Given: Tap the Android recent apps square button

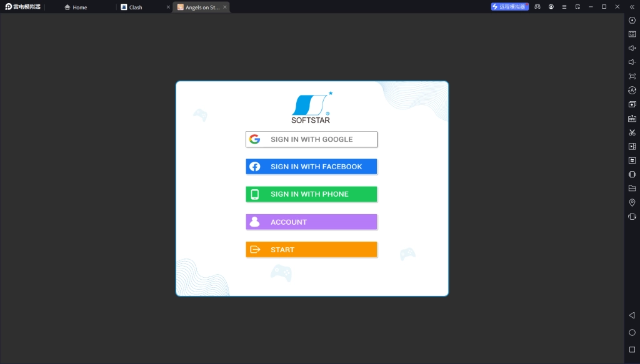Looking at the screenshot, I should [x=632, y=350].
